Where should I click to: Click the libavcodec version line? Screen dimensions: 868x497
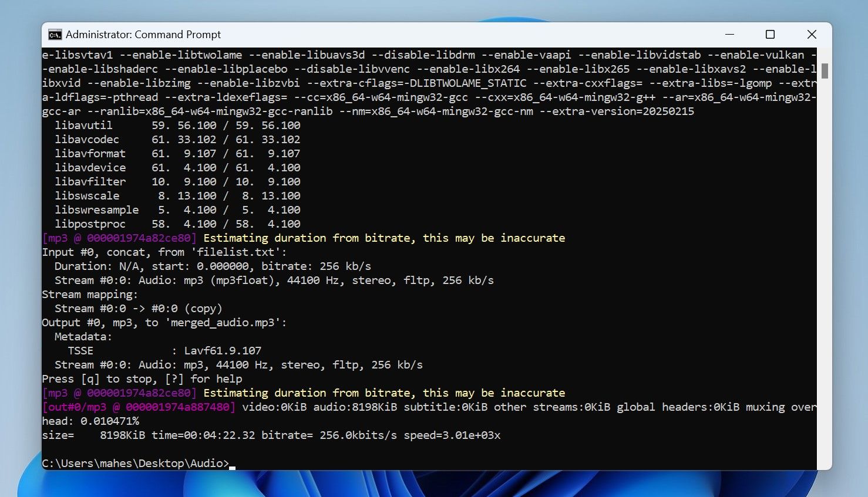(x=177, y=140)
